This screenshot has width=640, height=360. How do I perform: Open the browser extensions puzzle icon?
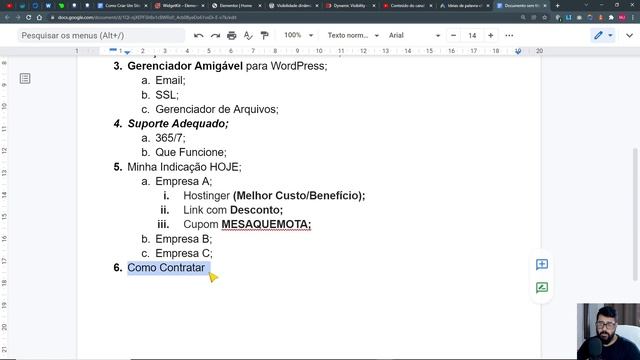pos(611,18)
